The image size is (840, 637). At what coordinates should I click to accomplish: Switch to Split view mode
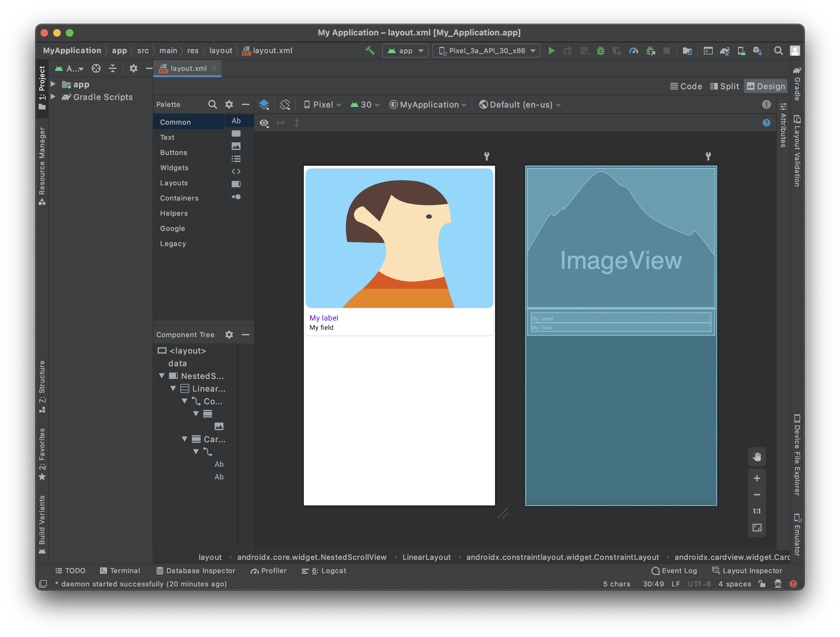click(724, 86)
